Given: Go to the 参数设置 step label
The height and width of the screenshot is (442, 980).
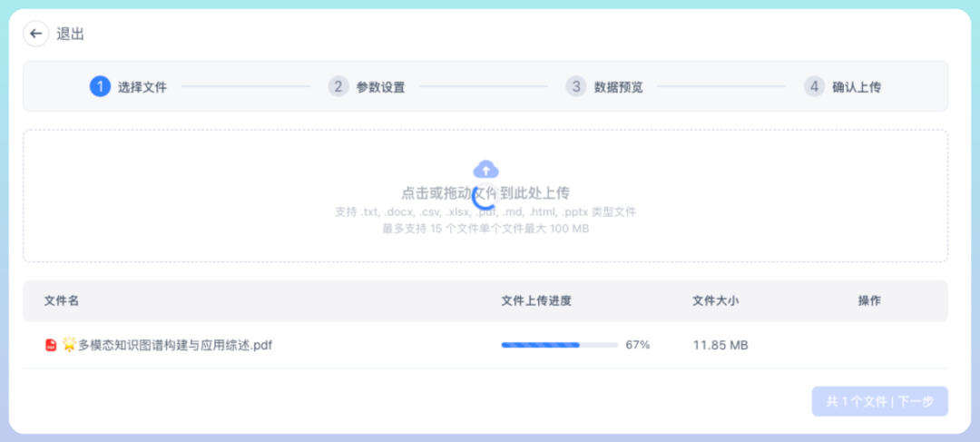Looking at the screenshot, I should [x=380, y=87].
